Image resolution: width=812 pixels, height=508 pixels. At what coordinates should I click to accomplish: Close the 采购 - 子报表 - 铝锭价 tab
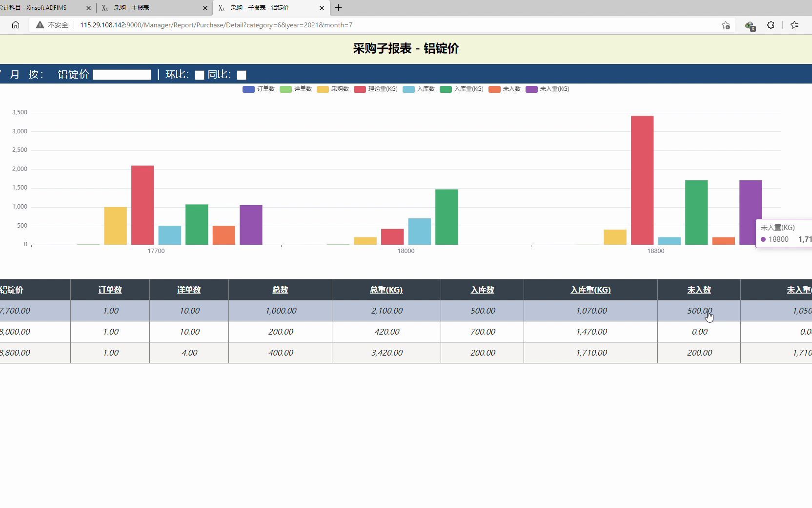(322, 8)
